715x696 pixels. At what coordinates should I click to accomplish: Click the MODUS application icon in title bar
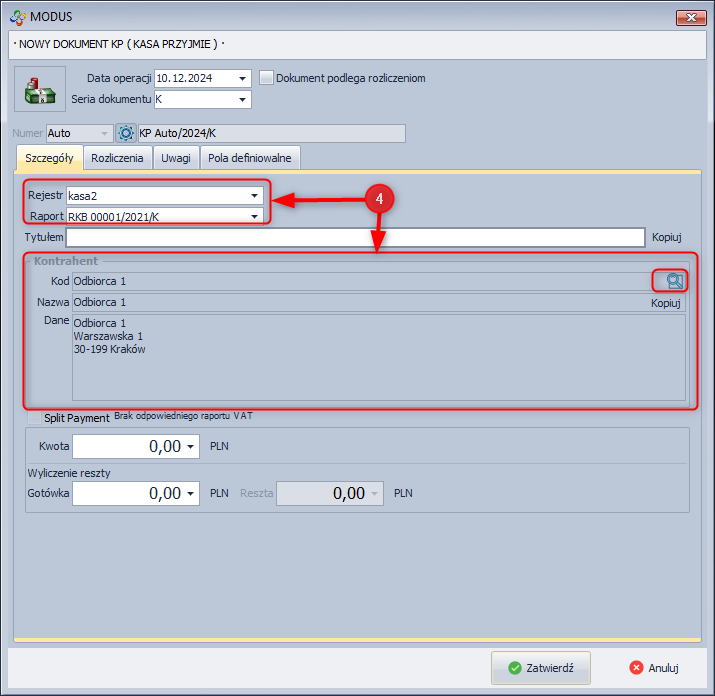click(x=17, y=17)
